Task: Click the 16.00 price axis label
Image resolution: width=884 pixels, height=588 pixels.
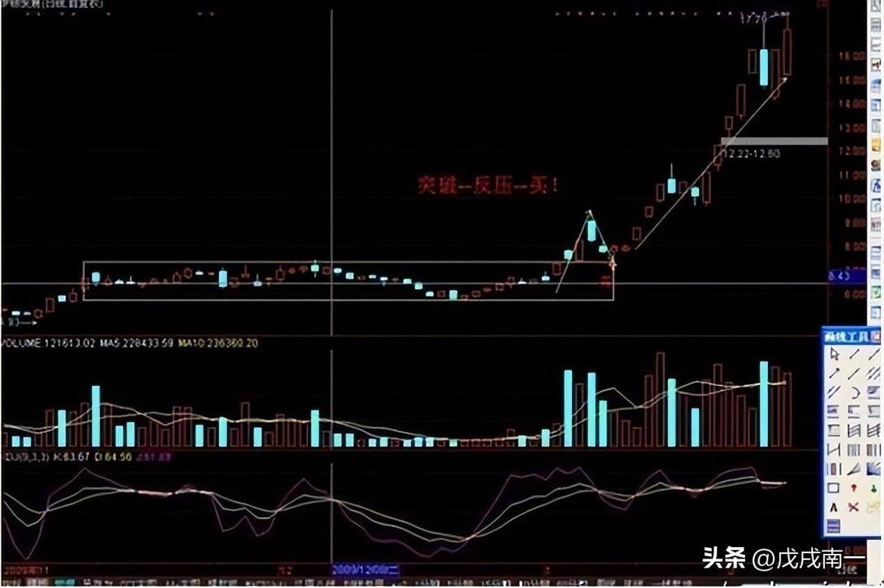Action: 852,56
